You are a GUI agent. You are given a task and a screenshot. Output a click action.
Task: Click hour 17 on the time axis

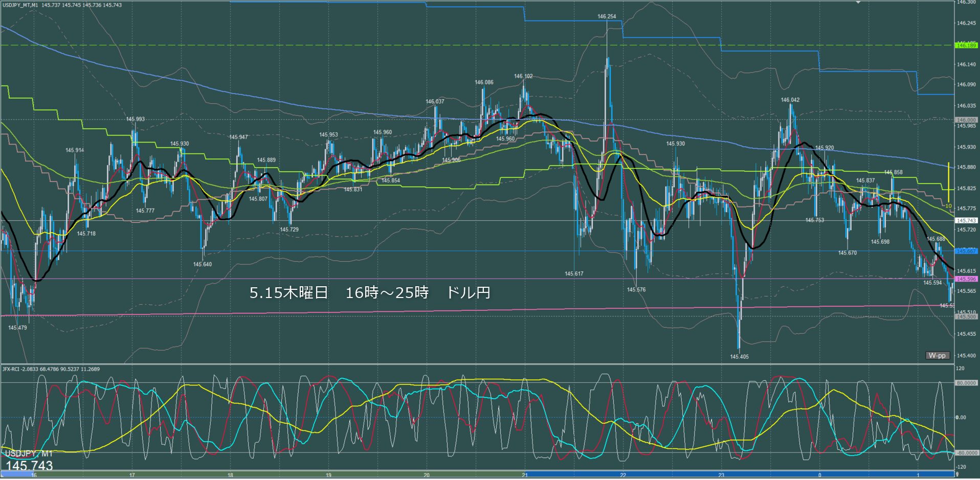tap(132, 475)
